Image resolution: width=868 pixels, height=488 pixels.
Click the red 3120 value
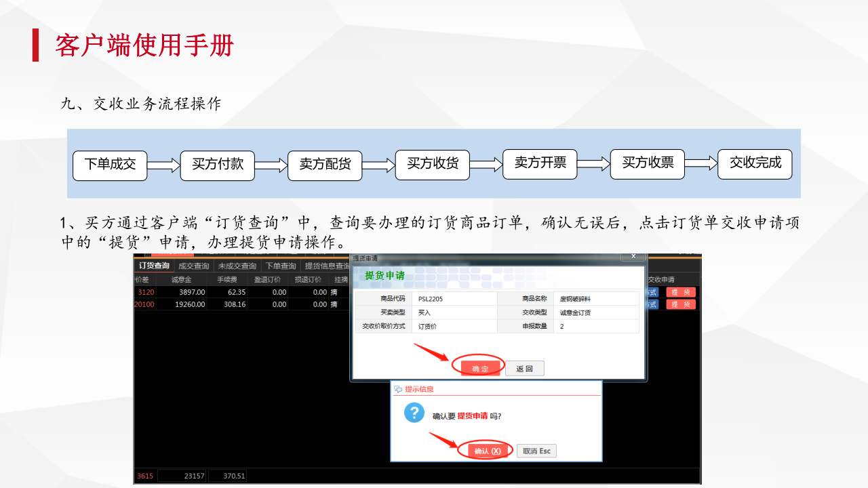pyautogui.click(x=146, y=292)
